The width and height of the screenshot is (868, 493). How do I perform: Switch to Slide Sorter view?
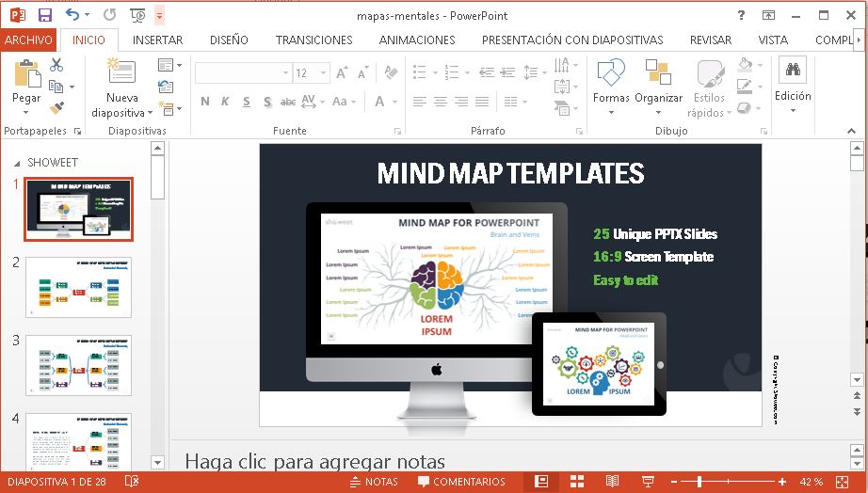tap(577, 482)
